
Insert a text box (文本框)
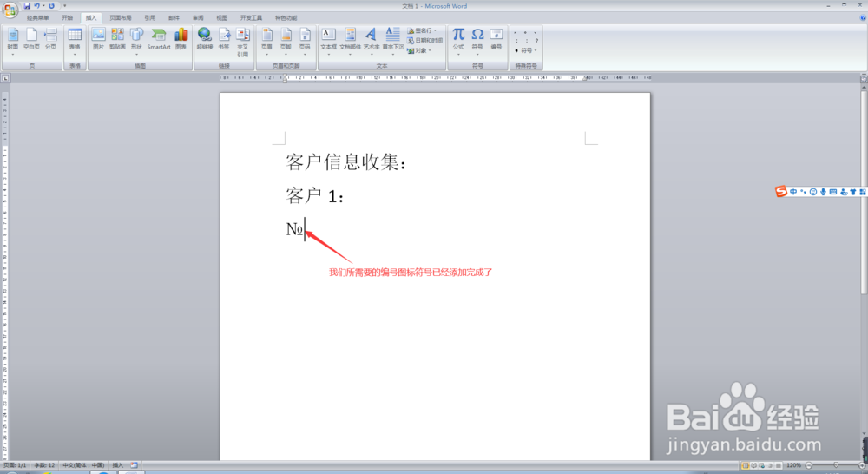[328, 41]
